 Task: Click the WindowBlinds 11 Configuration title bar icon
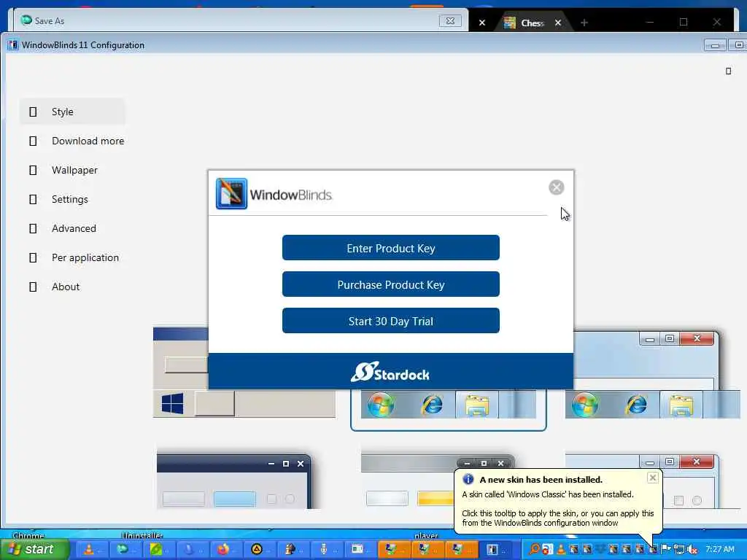pyautogui.click(x=13, y=44)
